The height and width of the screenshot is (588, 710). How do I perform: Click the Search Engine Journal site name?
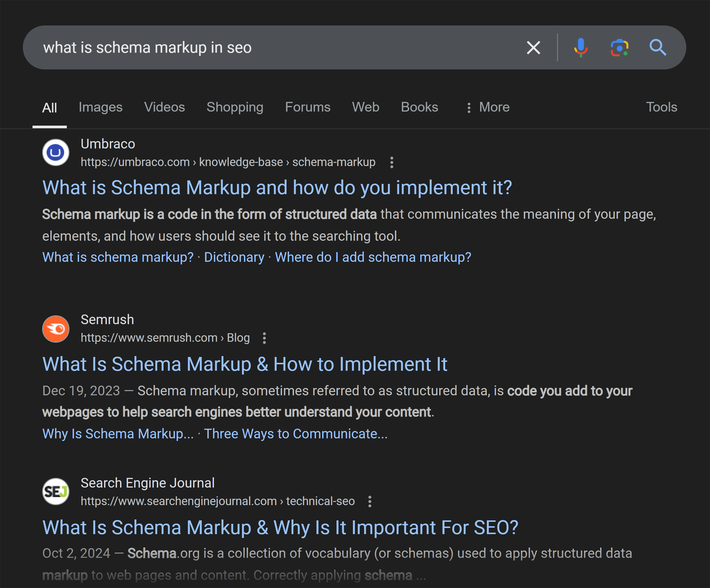tap(147, 483)
